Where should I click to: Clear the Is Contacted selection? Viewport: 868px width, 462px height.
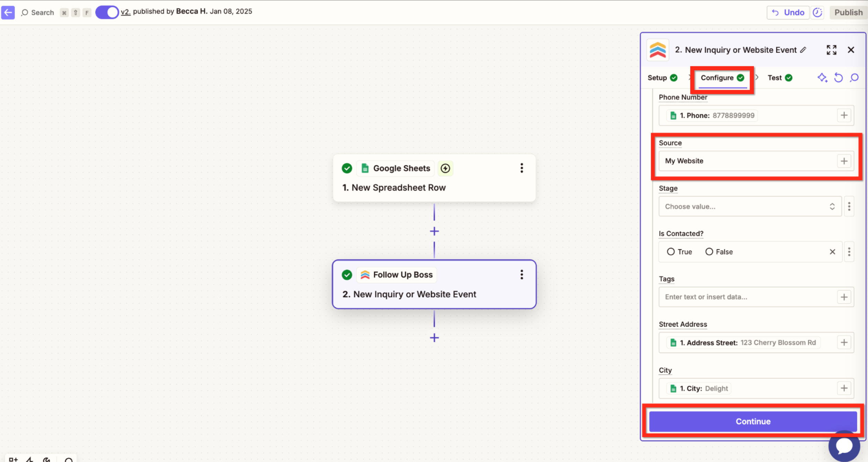[832, 252]
